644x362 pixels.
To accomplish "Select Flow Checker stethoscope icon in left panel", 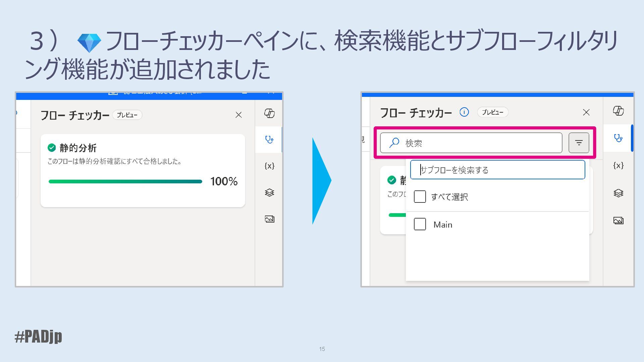I will coord(269,139).
